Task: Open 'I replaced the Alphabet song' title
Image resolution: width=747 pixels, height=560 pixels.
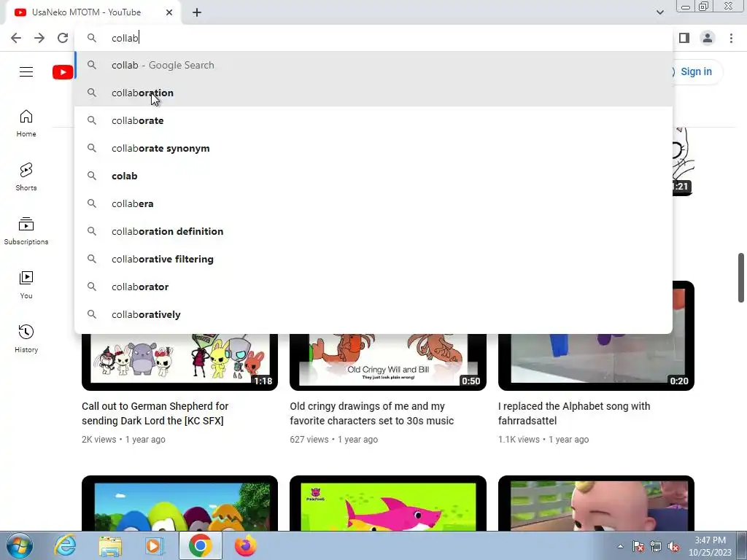Action: coord(573,413)
